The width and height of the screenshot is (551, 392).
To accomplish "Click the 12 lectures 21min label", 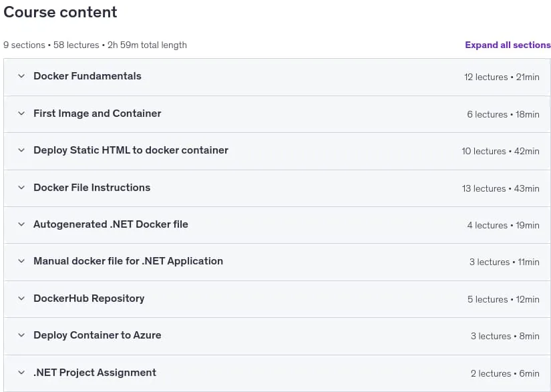I will [502, 77].
